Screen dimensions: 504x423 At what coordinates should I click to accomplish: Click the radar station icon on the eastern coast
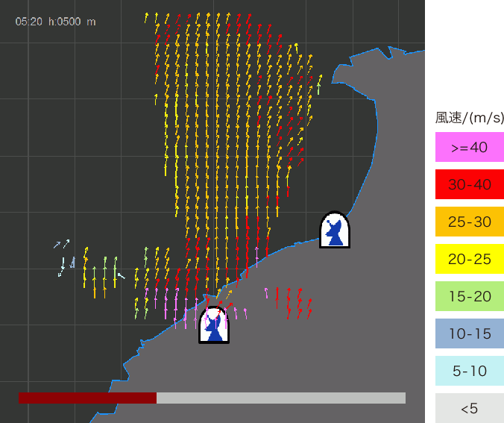pyautogui.click(x=335, y=230)
